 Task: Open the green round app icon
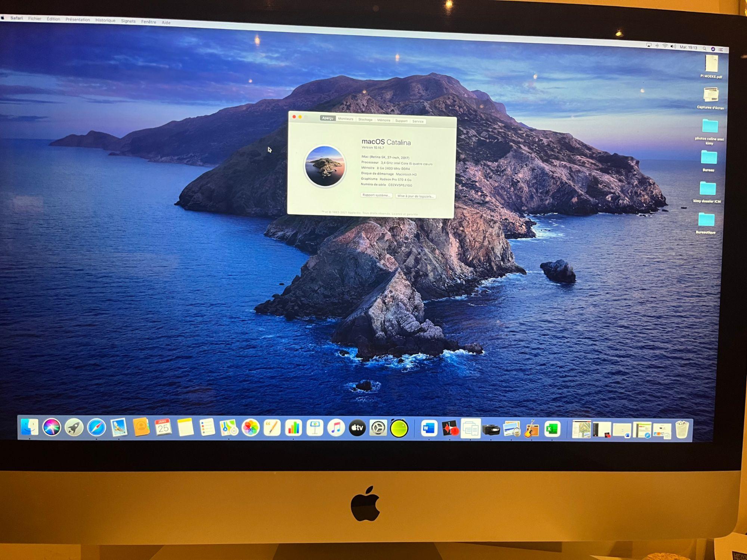click(399, 428)
